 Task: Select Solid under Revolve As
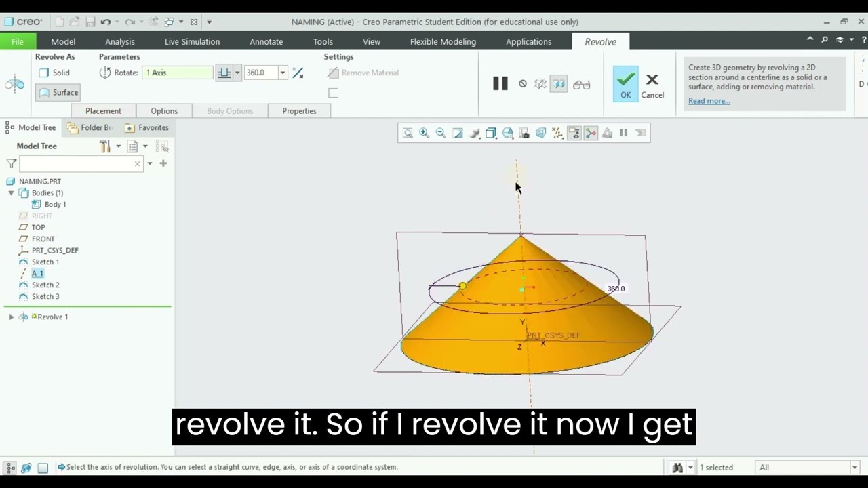pos(54,73)
